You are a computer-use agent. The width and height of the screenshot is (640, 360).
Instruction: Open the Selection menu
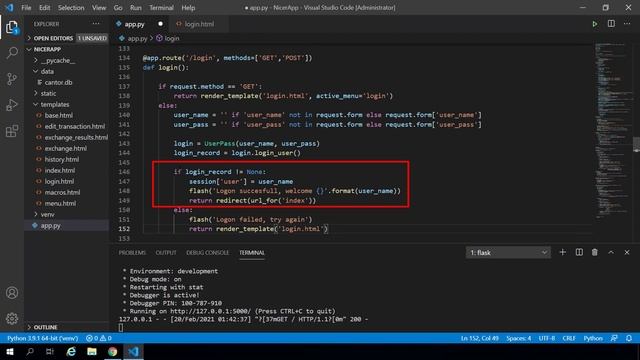71,7
